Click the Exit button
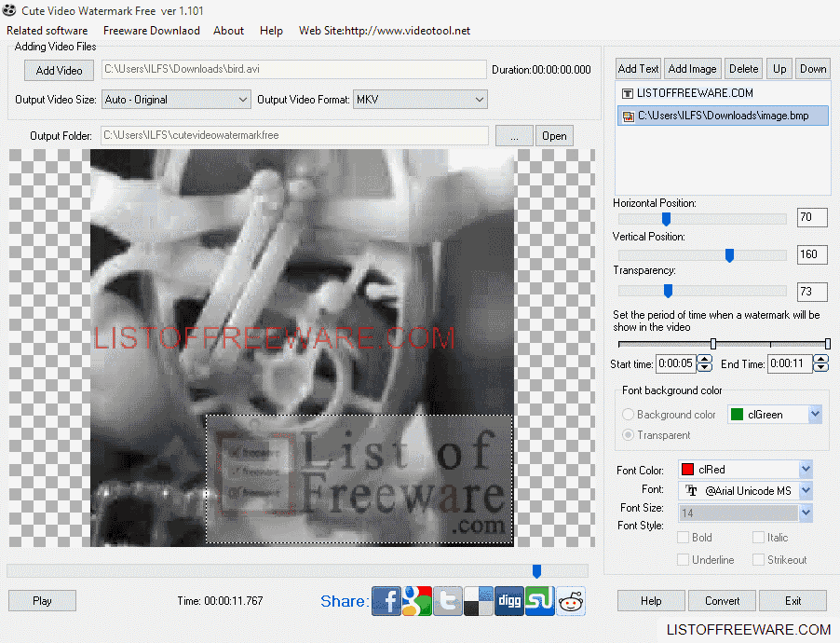The height and width of the screenshot is (643, 840). [x=793, y=601]
